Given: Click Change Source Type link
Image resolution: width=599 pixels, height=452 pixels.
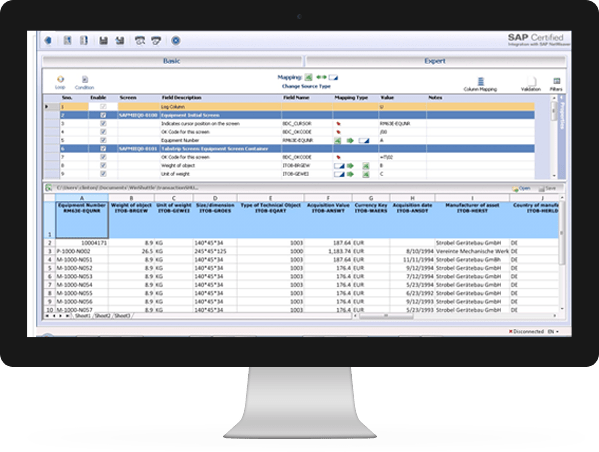Looking at the screenshot, I should [306, 86].
